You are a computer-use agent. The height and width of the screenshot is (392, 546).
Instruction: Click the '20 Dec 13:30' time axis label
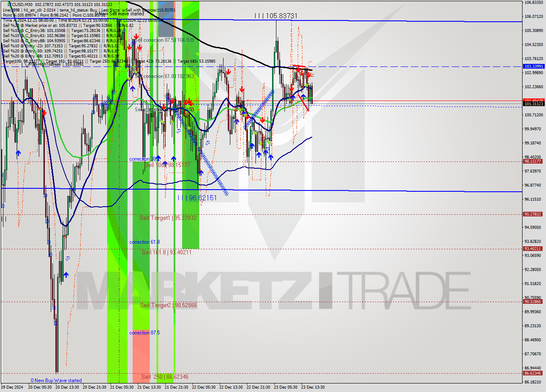tap(67, 387)
